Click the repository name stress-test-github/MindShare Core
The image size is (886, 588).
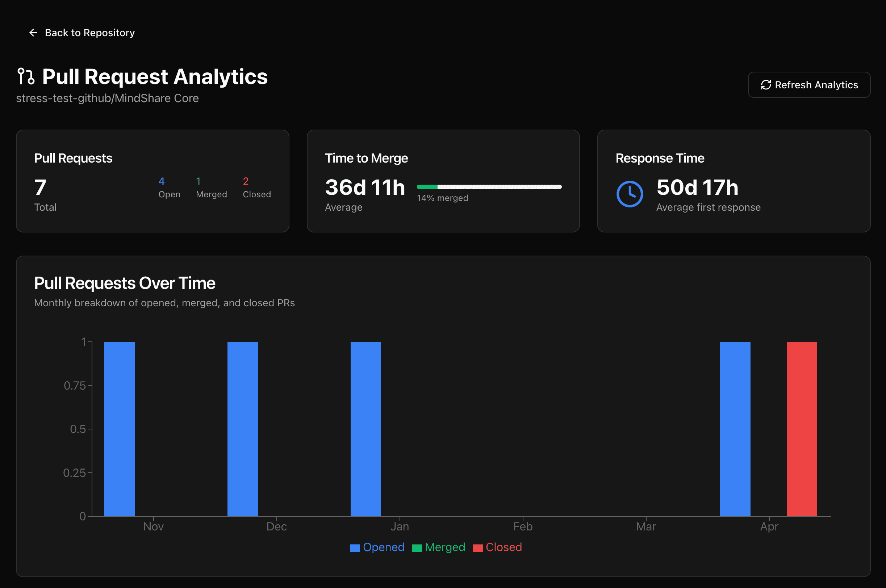[x=108, y=98]
